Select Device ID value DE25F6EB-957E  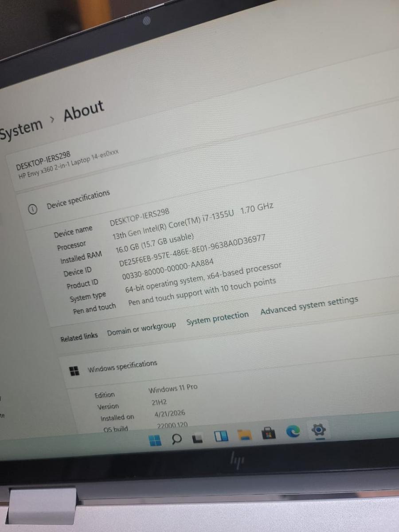(192, 251)
